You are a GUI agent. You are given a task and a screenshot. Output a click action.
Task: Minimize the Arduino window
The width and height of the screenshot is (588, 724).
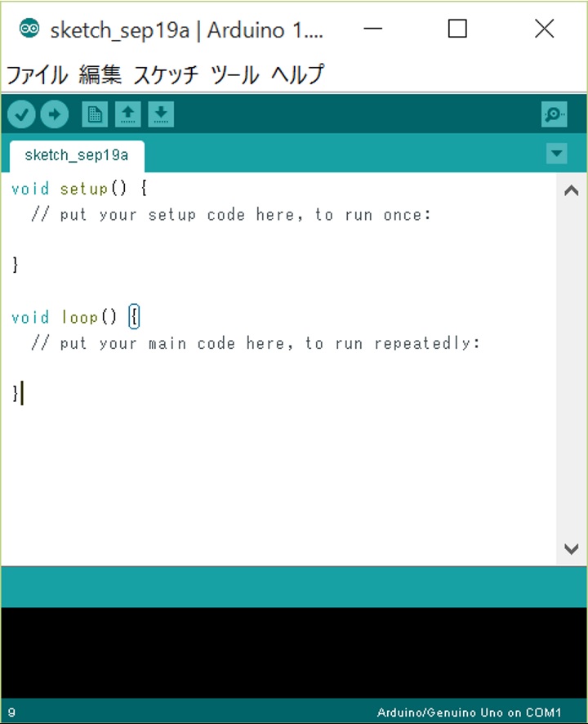point(373,29)
